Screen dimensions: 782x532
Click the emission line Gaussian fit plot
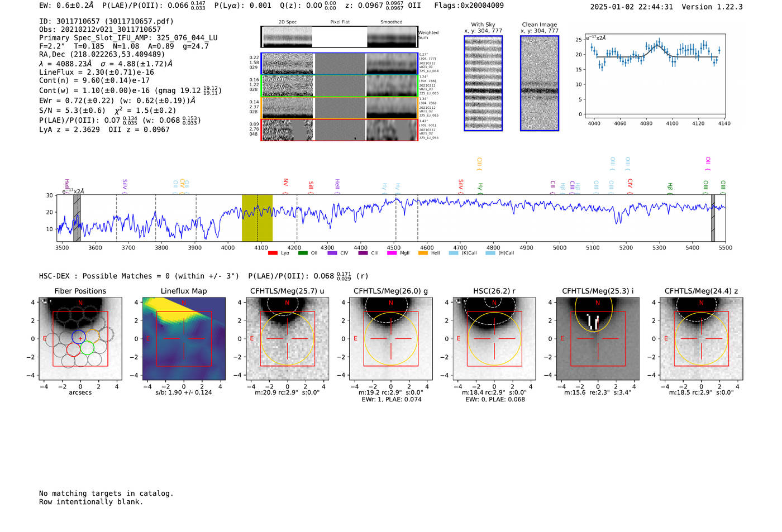click(655, 76)
